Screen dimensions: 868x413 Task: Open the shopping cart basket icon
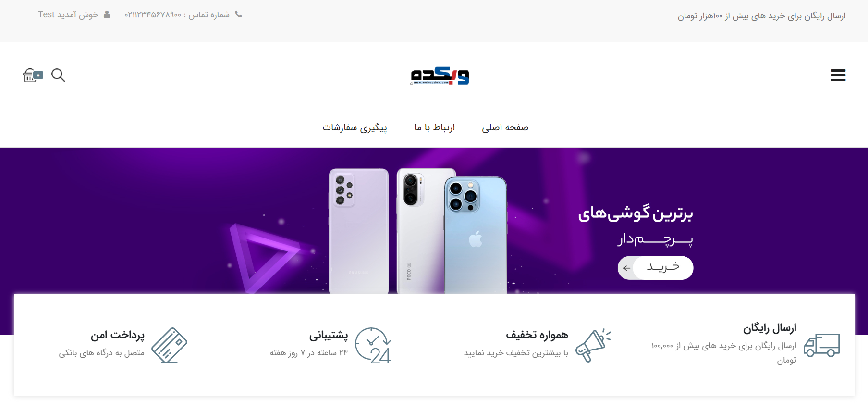point(33,75)
